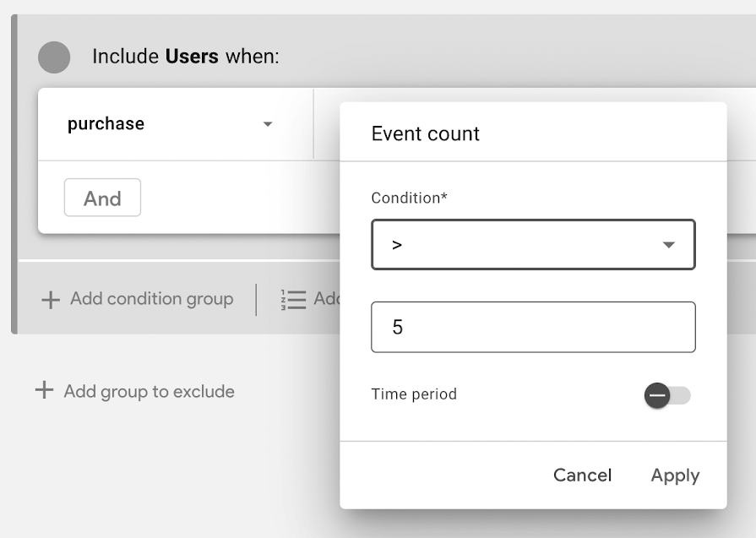Cancel the Event count dialog
This screenshot has width=756, height=538.
point(582,475)
